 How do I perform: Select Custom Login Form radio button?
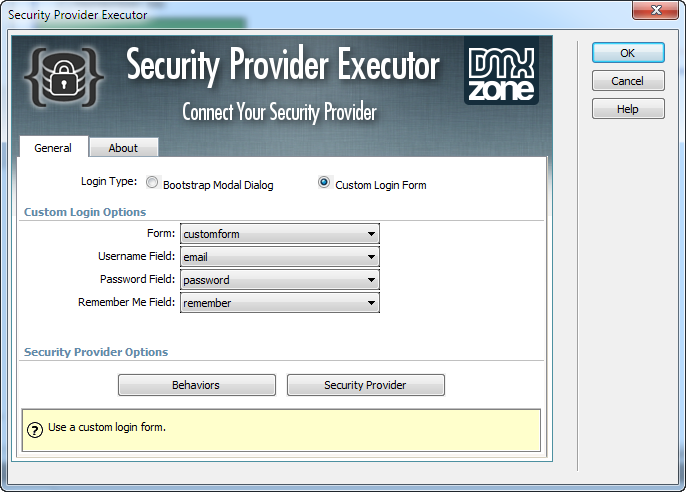[x=324, y=182]
